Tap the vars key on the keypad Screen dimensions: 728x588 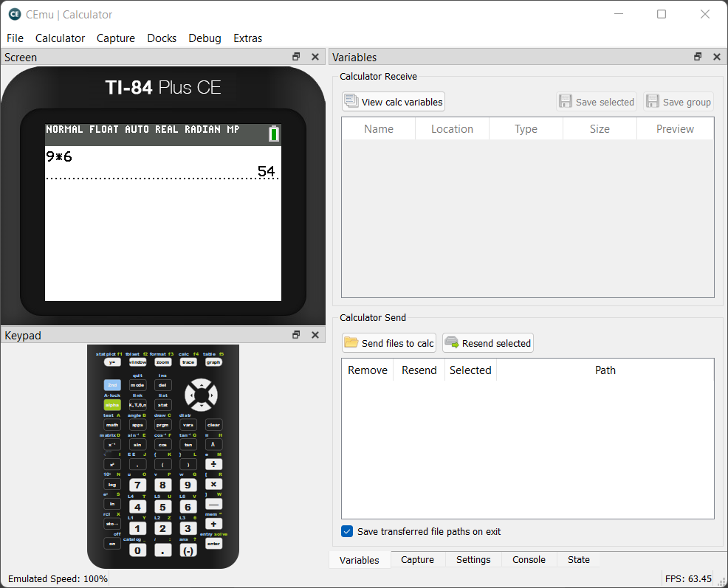[188, 425]
